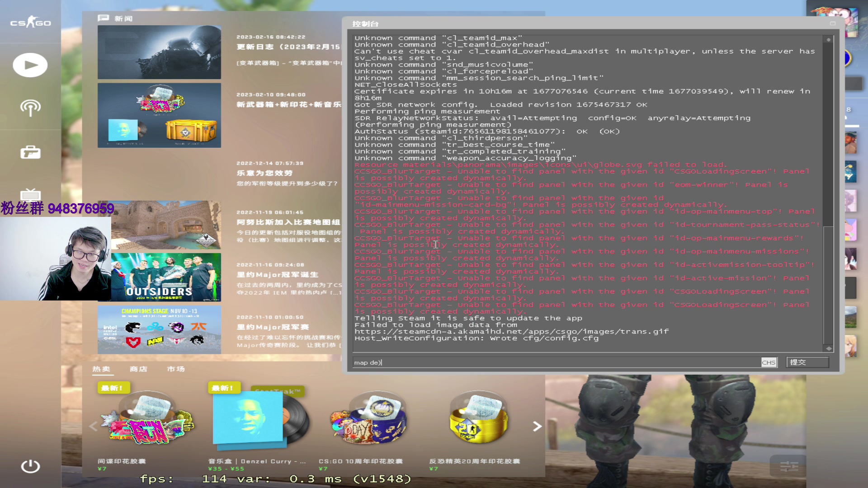Open the settings sliders icon at bottom right
Screen dimensions: 868x488
click(x=789, y=466)
